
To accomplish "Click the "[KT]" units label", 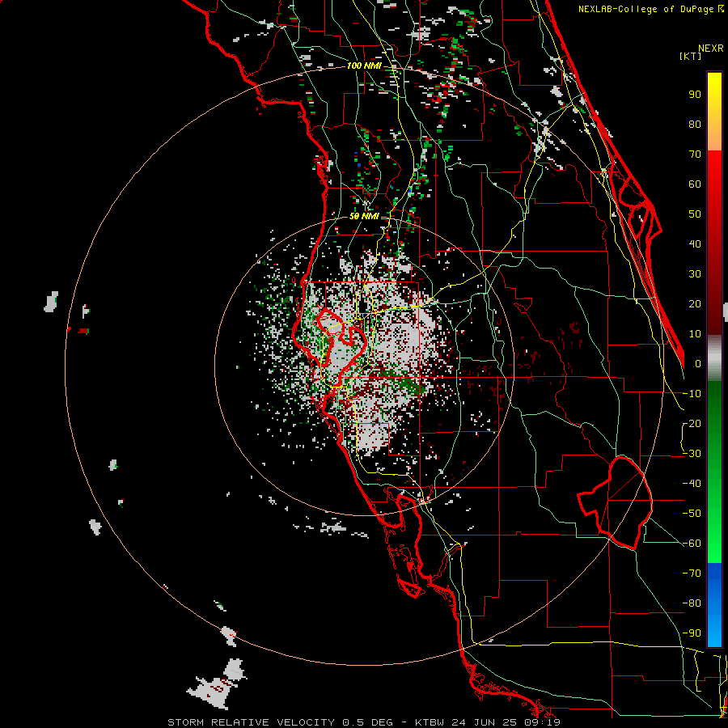I will click(690, 56).
